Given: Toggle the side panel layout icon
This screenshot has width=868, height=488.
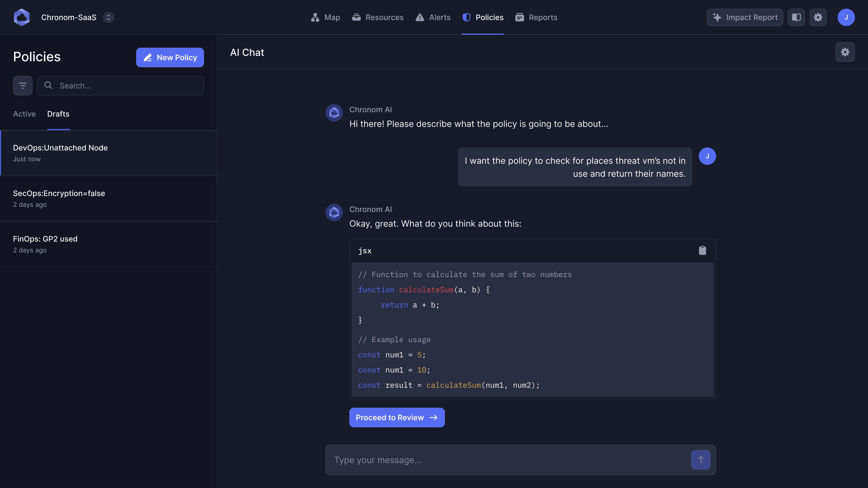Looking at the screenshot, I should 796,17.
